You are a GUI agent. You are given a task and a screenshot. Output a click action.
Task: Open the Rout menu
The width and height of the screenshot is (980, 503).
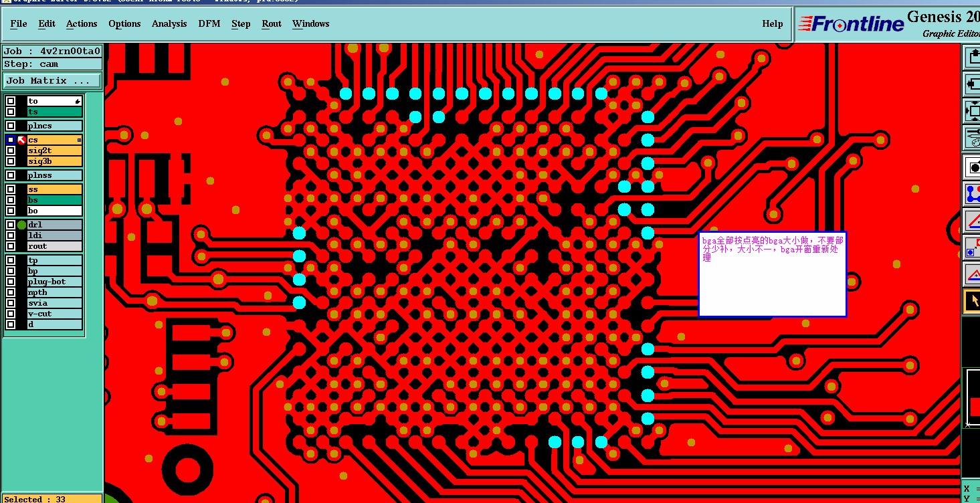[272, 23]
